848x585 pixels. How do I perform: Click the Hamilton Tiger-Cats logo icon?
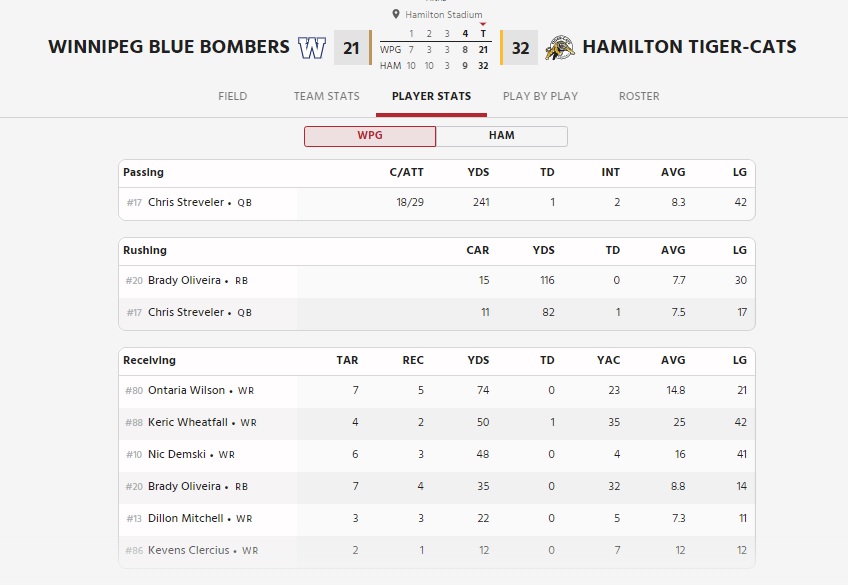[x=559, y=47]
